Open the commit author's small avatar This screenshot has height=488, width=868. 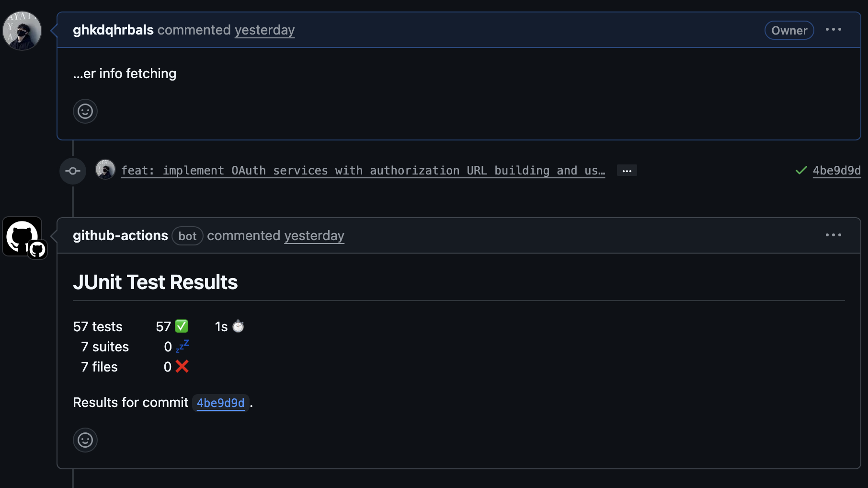(x=105, y=170)
